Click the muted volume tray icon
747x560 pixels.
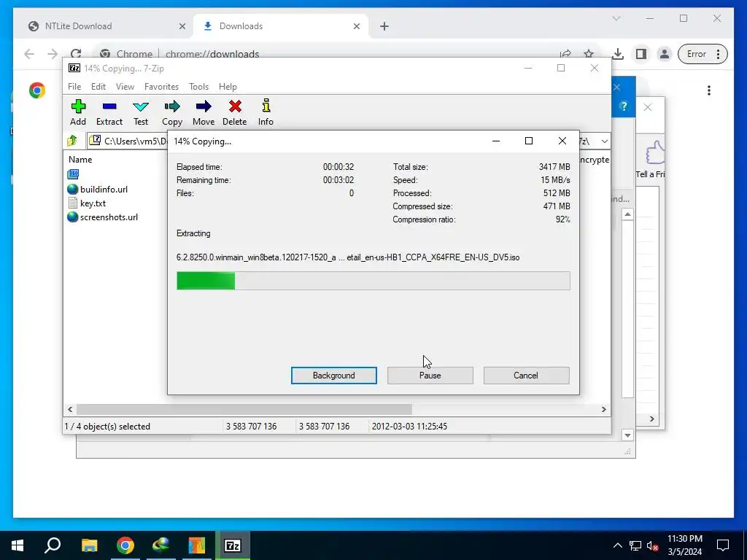652,545
